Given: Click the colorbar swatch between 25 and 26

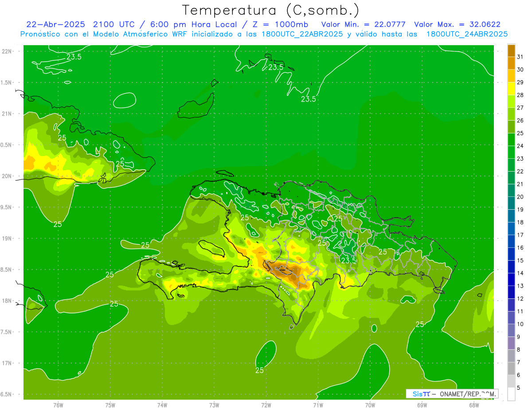Looking at the screenshot, I should pyautogui.click(x=511, y=127).
